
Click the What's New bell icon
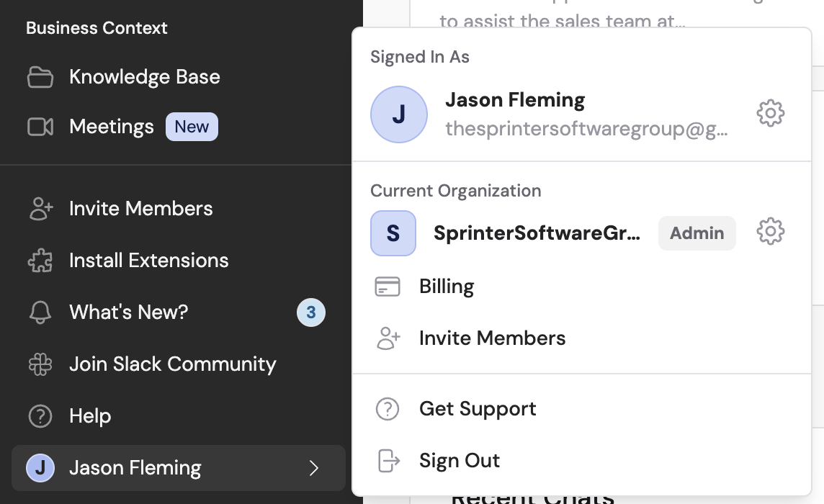coord(40,312)
